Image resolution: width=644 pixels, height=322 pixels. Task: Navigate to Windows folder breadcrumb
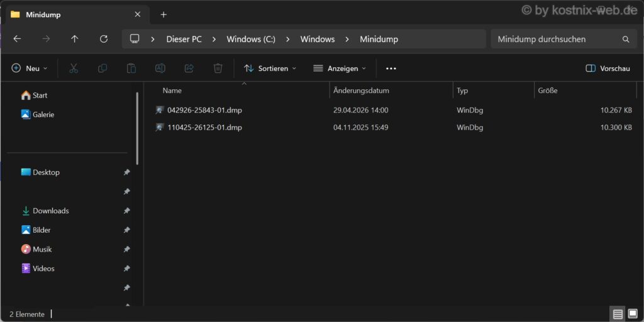pyautogui.click(x=318, y=40)
